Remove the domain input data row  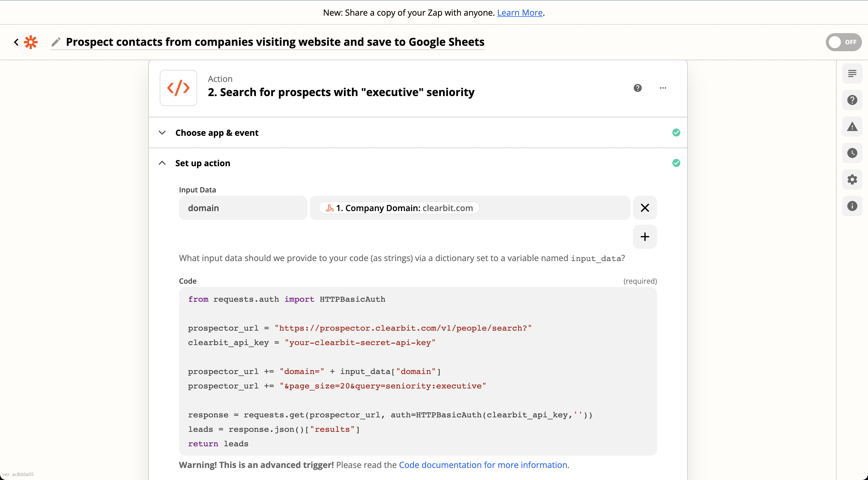pos(645,208)
